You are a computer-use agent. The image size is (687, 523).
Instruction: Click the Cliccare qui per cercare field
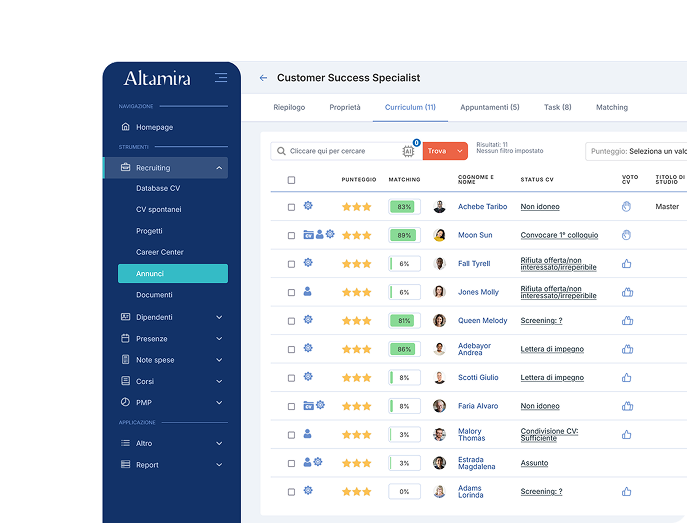[x=346, y=151]
